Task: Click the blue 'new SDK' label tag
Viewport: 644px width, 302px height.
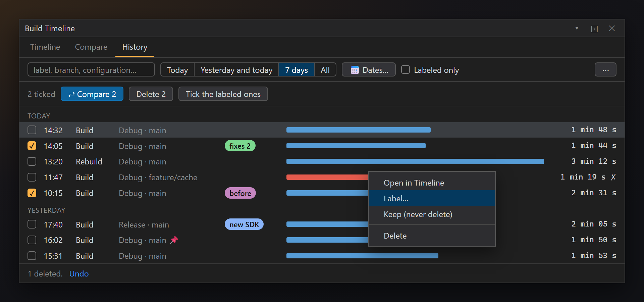Action: click(x=244, y=224)
